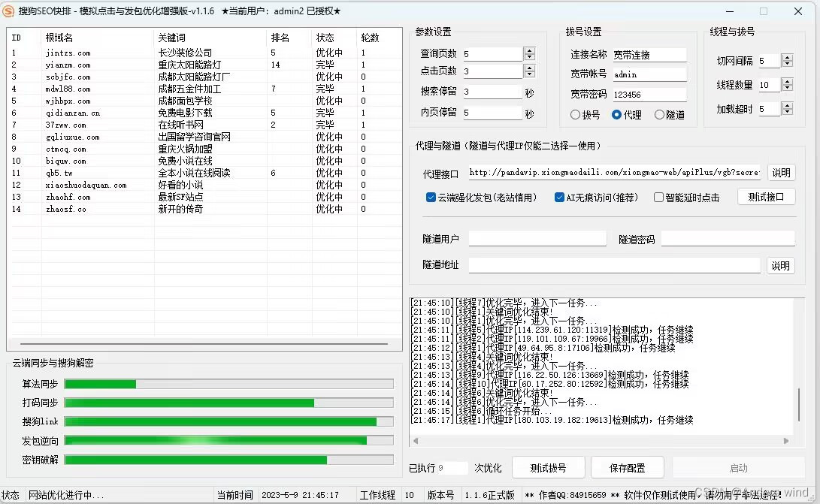
Task: Sort table by 排名 column header
Action: pos(289,38)
